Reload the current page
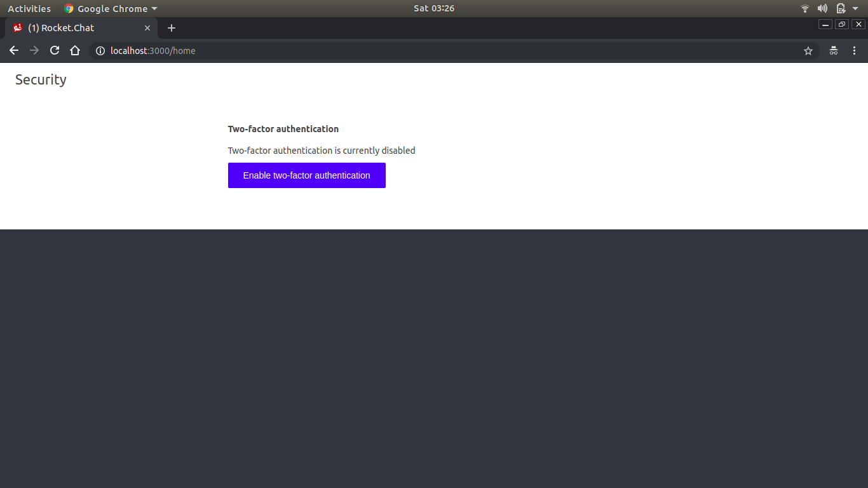 55,50
